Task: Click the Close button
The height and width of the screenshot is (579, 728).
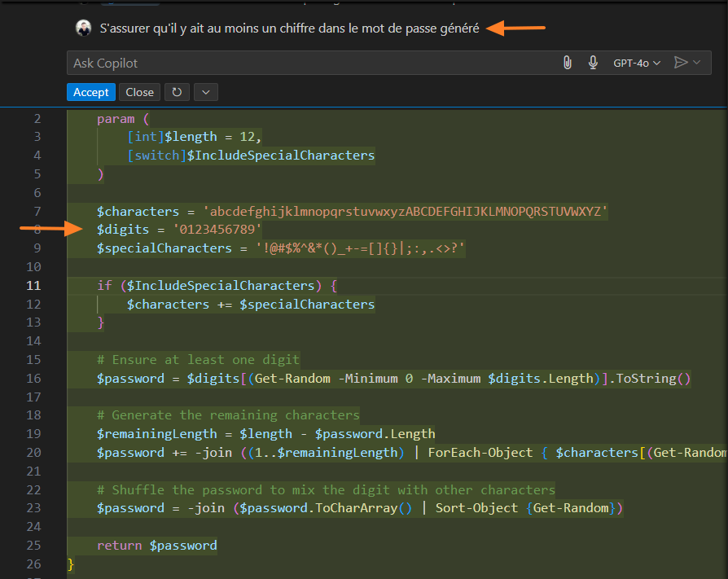Action: click(139, 92)
